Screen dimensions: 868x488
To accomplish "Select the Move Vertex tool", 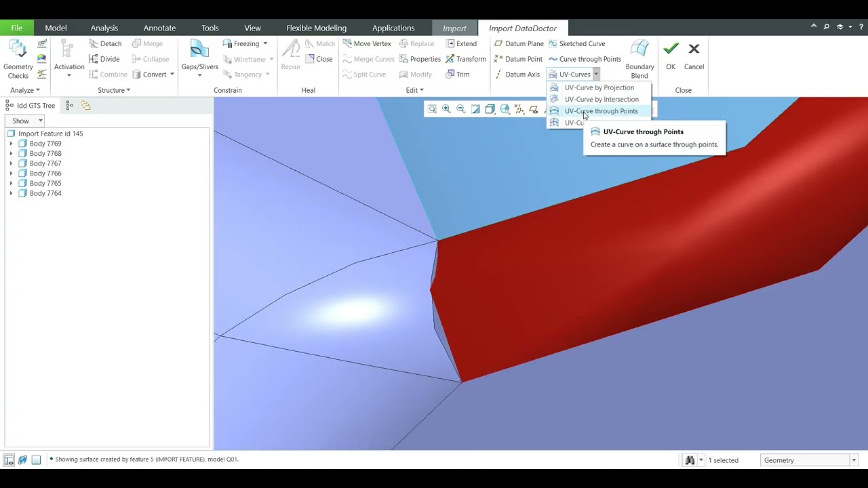I will [x=367, y=43].
